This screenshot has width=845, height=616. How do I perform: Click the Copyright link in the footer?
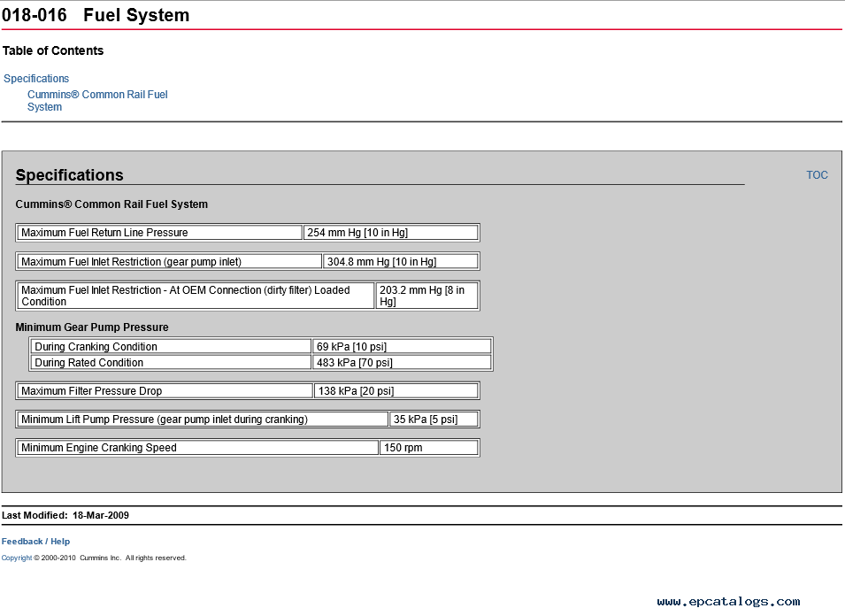17,558
